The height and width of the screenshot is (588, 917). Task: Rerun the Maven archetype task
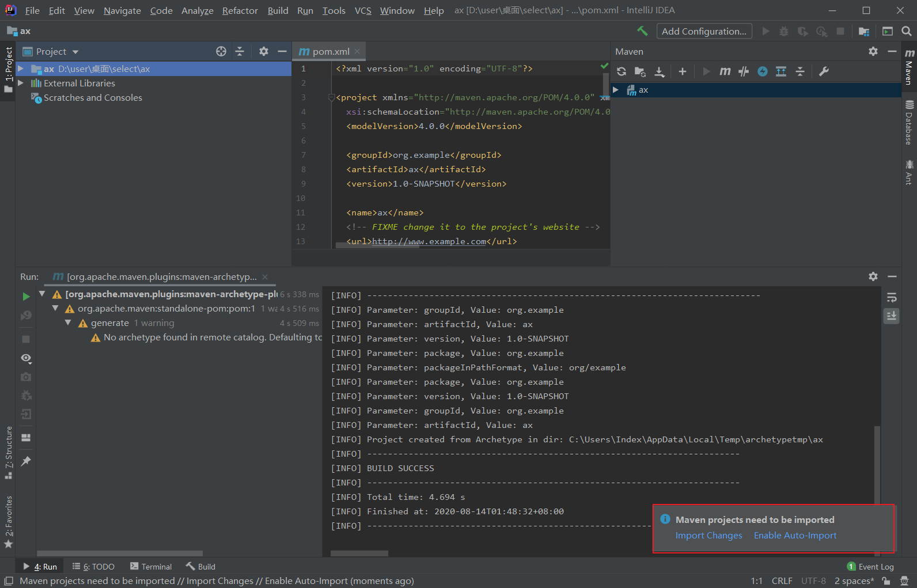[26, 296]
